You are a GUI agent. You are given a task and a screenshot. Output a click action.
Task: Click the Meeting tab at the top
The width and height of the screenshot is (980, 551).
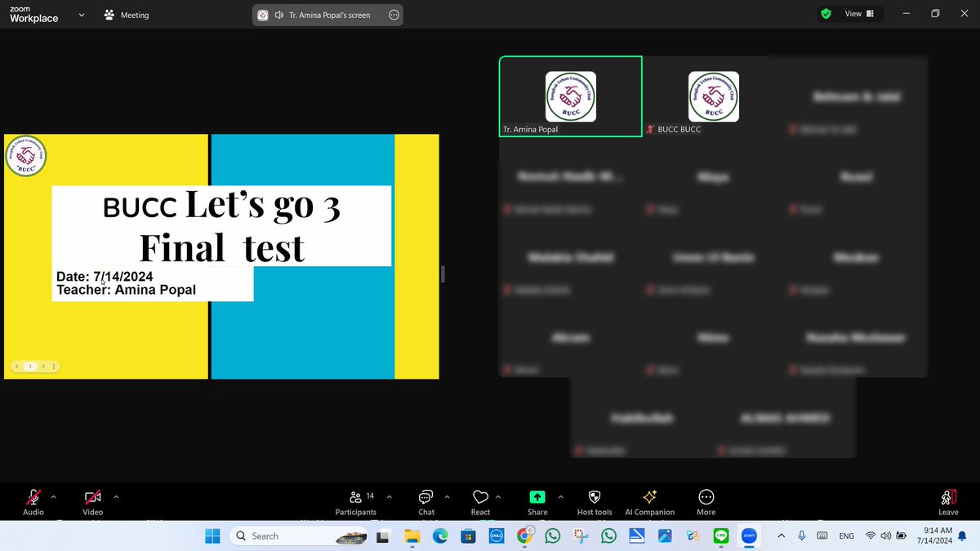click(126, 14)
